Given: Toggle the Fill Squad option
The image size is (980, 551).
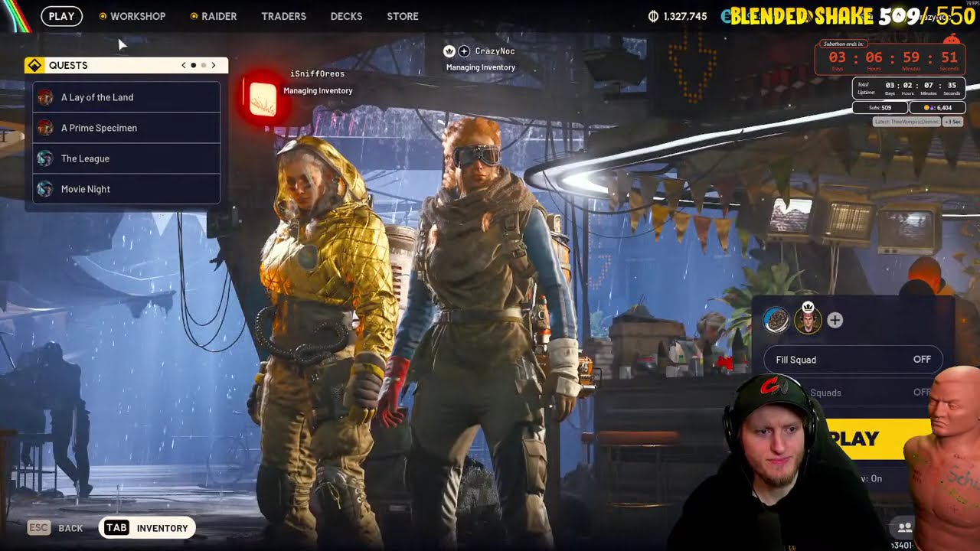Looking at the screenshot, I should tap(853, 360).
